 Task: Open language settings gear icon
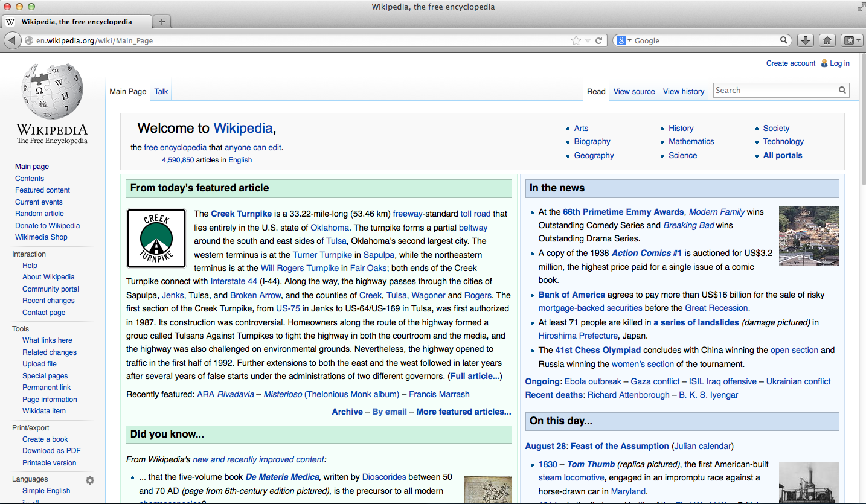90,480
